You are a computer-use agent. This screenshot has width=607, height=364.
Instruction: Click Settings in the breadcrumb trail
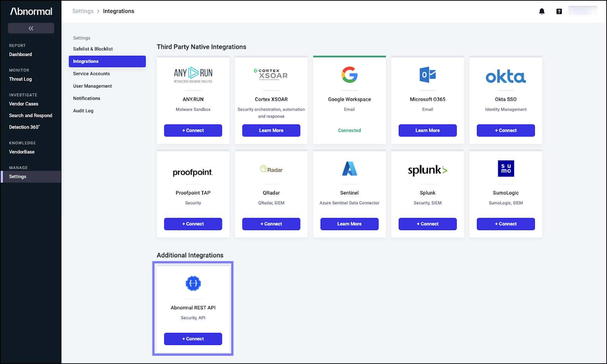[83, 11]
